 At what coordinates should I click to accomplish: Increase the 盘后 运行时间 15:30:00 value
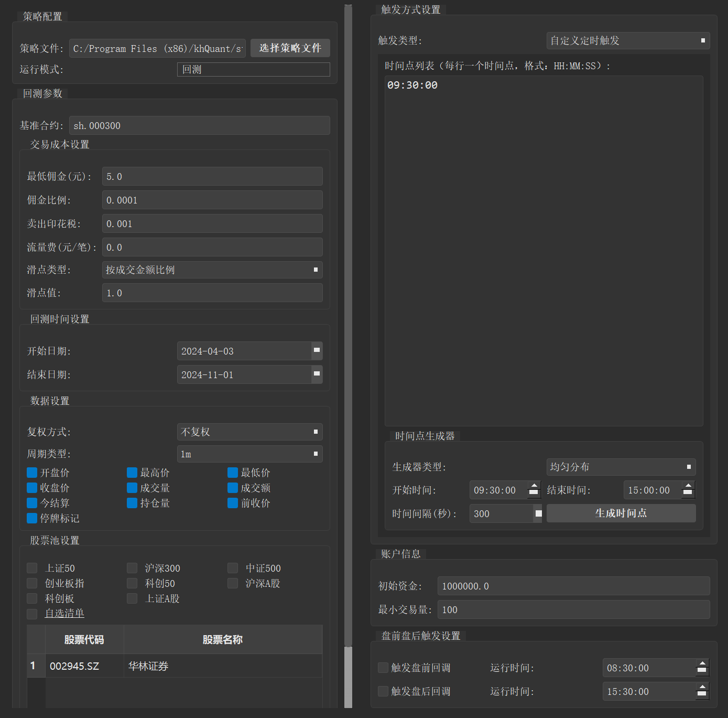pyautogui.click(x=702, y=687)
